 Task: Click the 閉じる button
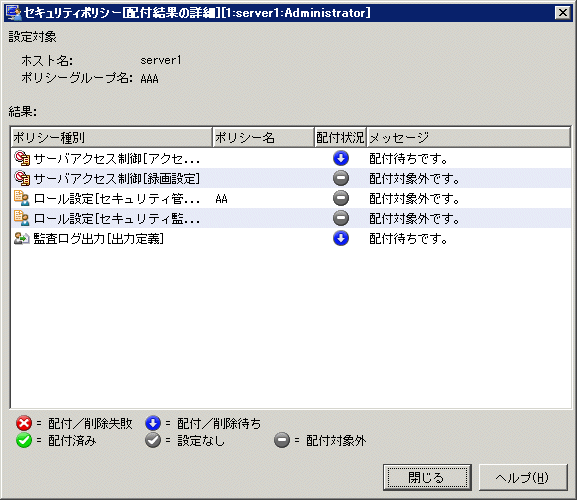click(x=427, y=478)
